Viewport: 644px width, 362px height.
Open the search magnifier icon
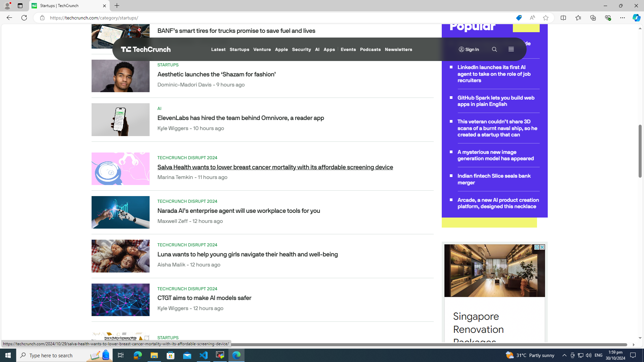click(494, 49)
